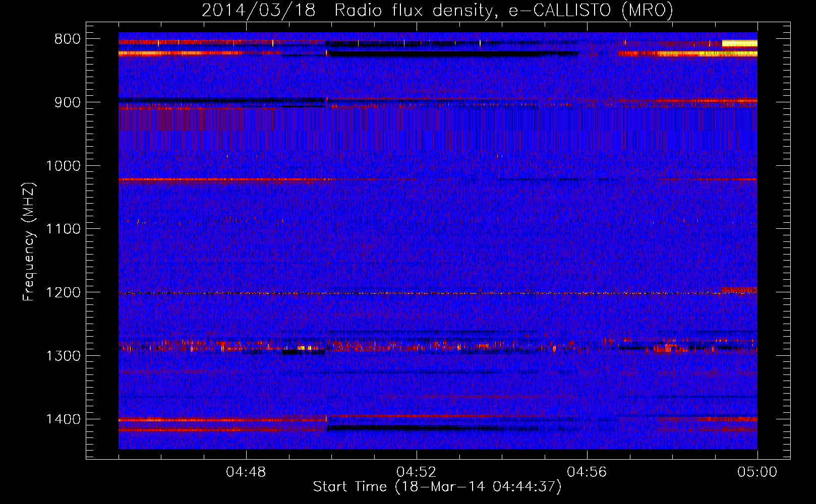816x504 pixels.
Task: Select the '1200' frequency axis label
Action: click(x=63, y=292)
